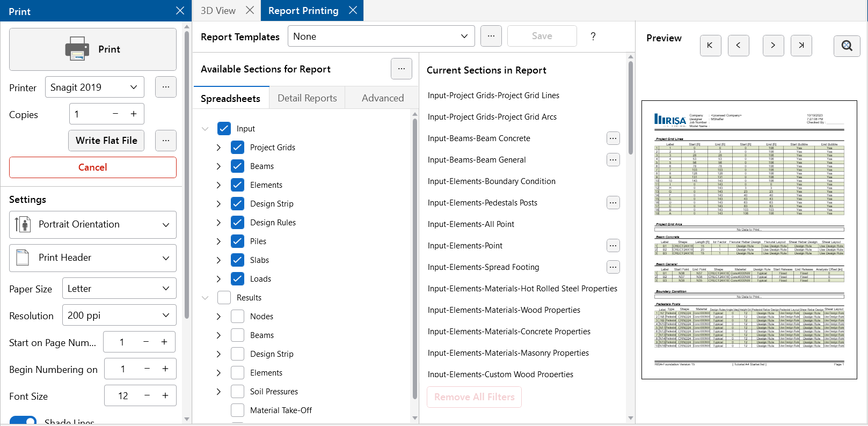Click the preview zoom magnifier icon

pos(847,46)
